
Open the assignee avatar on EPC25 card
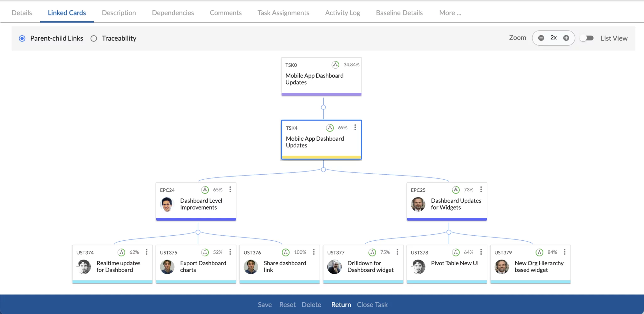point(418,204)
